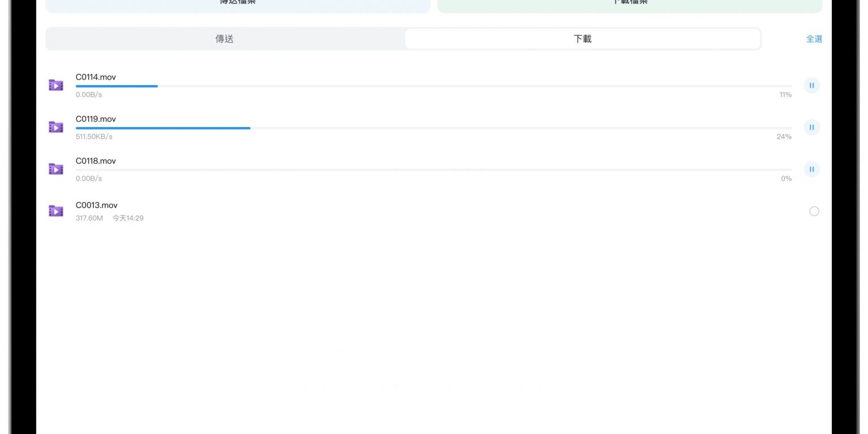868x434 pixels.
Task: Switch to the 下載 tab
Action: [x=582, y=39]
